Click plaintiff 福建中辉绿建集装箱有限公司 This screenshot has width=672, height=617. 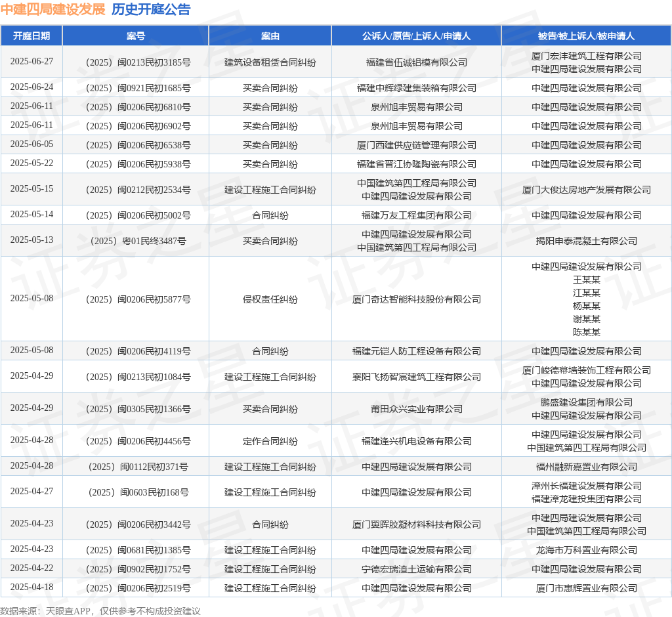pos(417,89)
